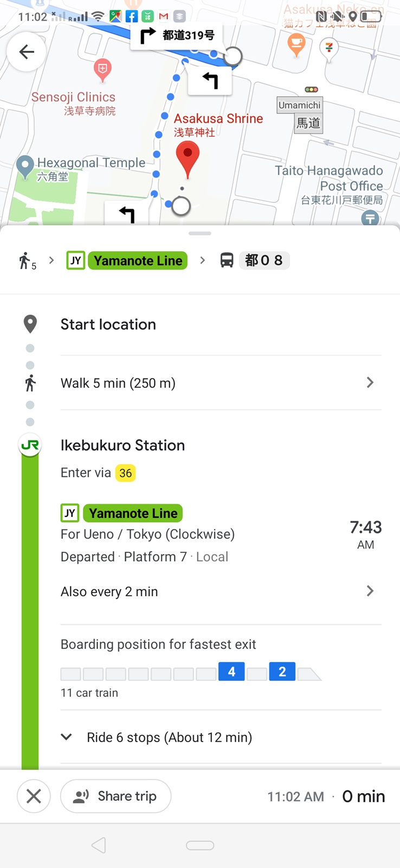Tap the Start location row
The height and width of the screenshot is (868, 400).
[108, 324]
